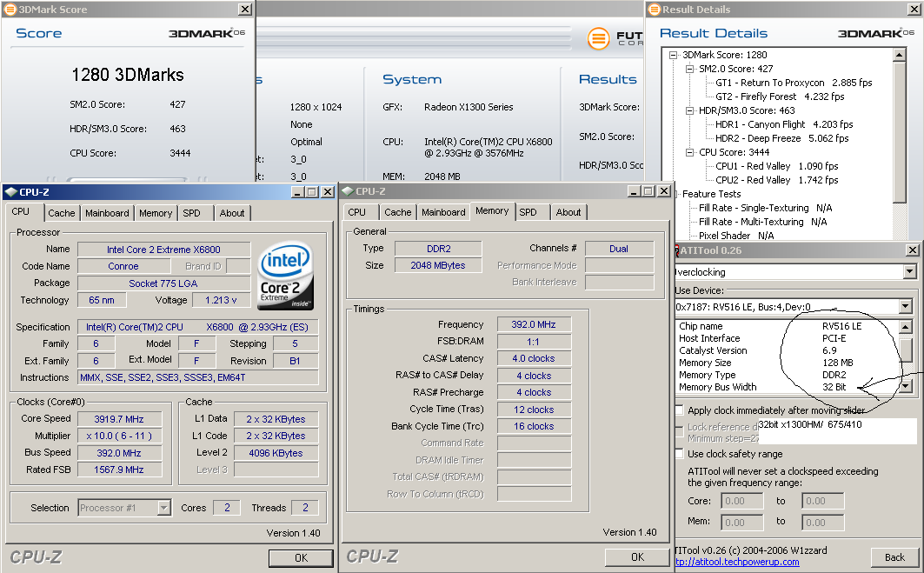Image resolution: width=924 pixels, height=573 pixels.
Task: Open About tab in left CPU-Z
Action: coord(232,213)
